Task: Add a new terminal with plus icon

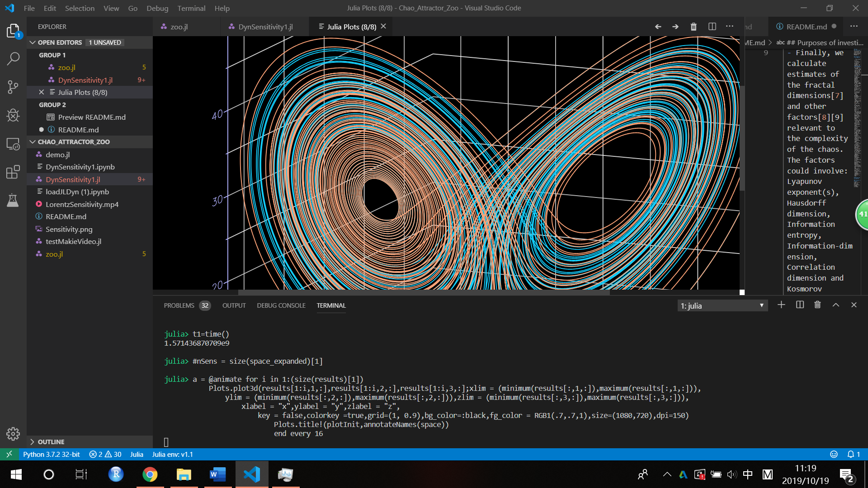Action: (x=781, y=305)
